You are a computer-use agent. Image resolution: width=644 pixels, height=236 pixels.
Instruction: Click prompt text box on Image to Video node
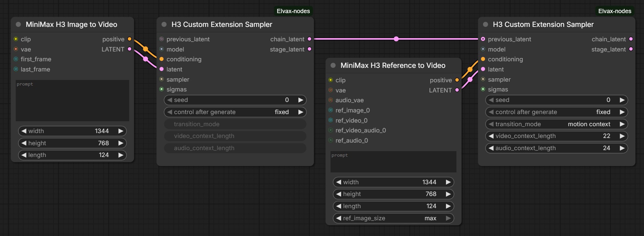(72, 101)
